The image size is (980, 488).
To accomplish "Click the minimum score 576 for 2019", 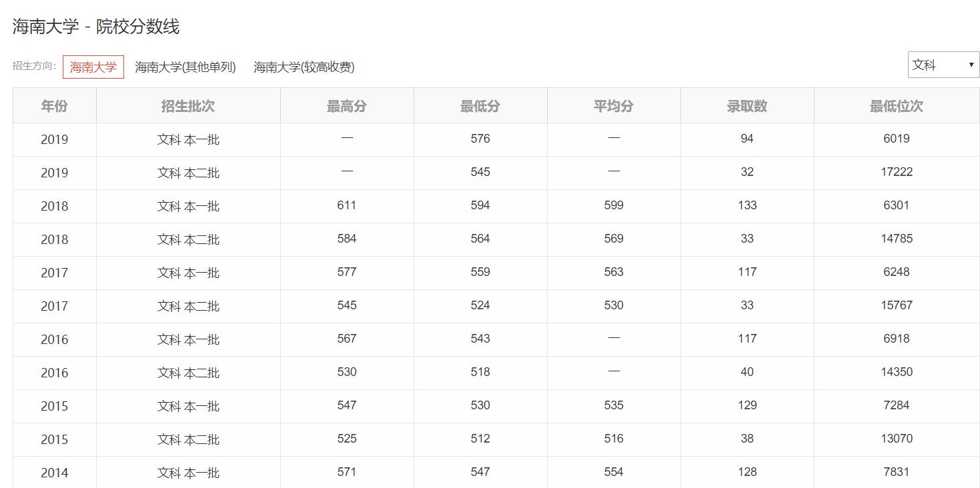I will (480, 139).
